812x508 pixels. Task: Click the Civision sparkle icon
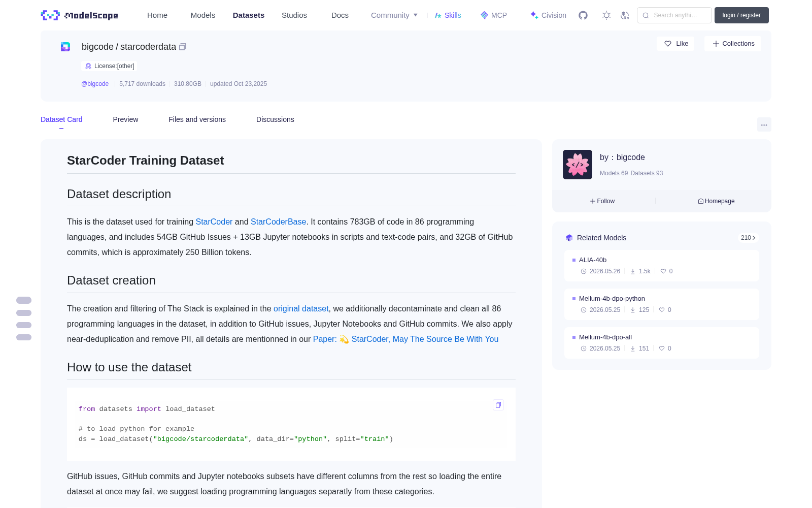coord(534,15)
